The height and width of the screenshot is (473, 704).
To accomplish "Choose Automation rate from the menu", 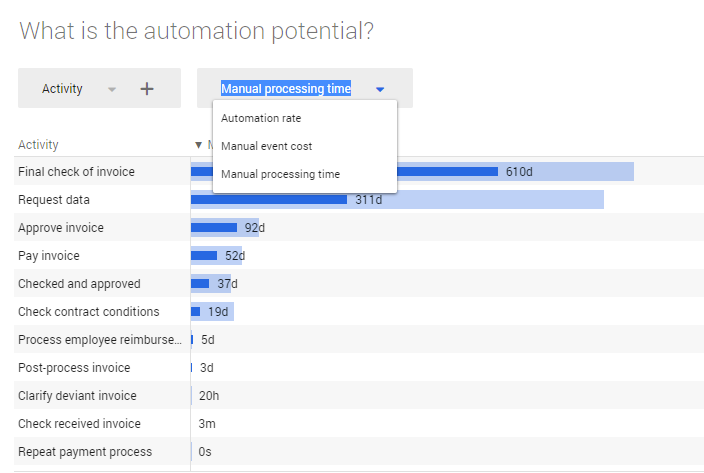I will point(261,118).
